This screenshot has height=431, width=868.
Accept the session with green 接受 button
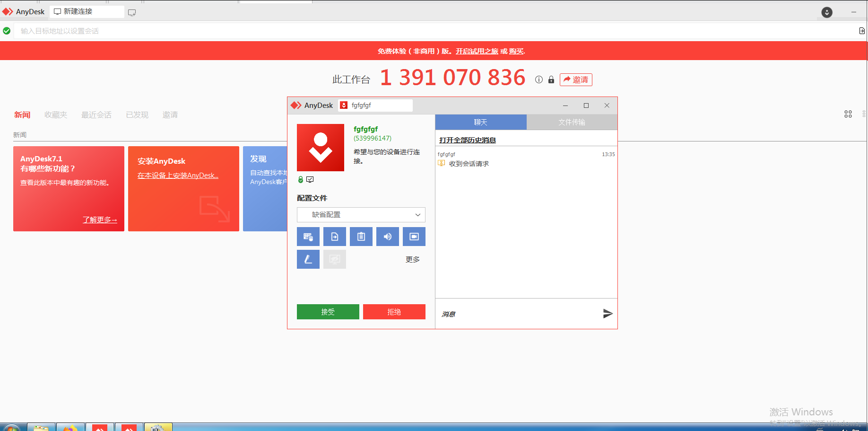[x=328, y=312]
